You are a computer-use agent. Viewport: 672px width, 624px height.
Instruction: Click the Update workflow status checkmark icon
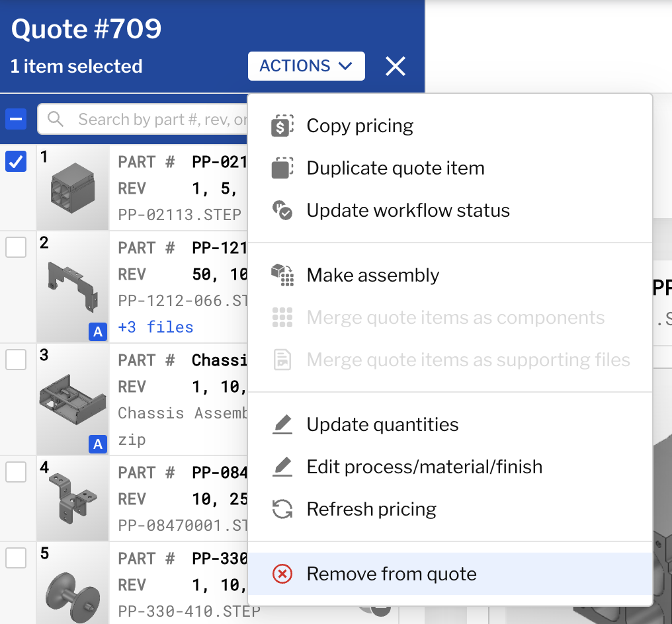coord(282,210)
